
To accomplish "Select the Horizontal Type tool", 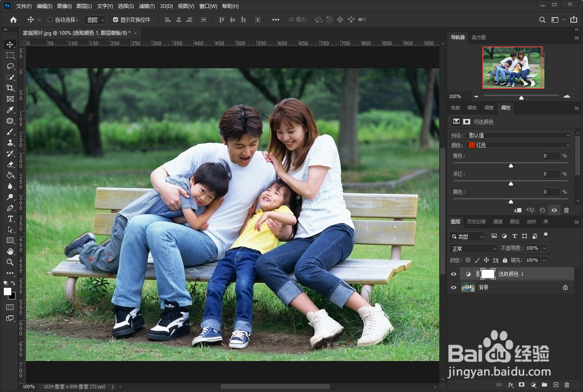I will (10, 219).
